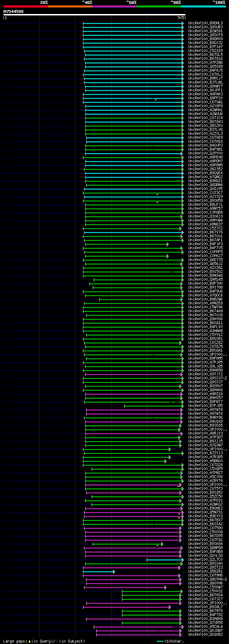Select hit label UniRef100_C6TIC4
The image size is (229, 644).
(205, 118)
